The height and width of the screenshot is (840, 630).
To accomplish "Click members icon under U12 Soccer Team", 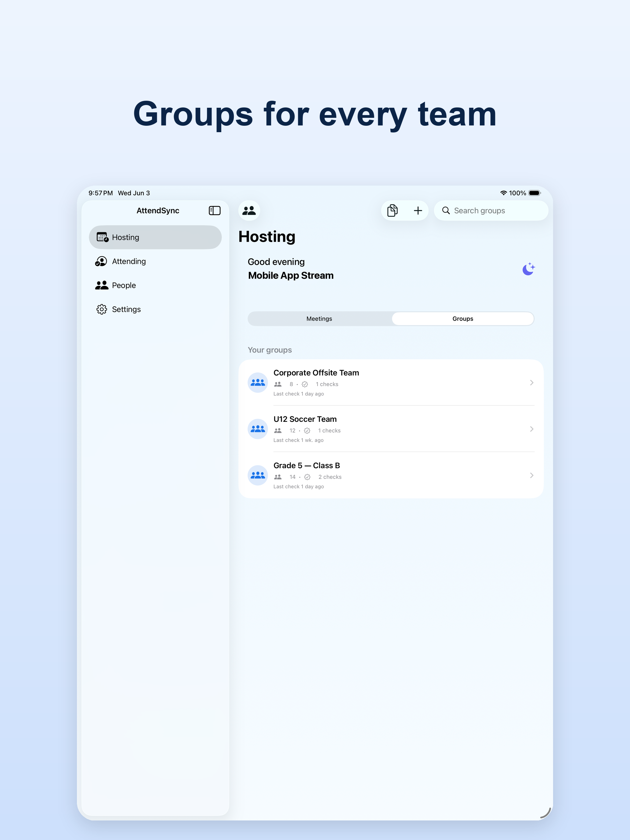I will [278, 431].
